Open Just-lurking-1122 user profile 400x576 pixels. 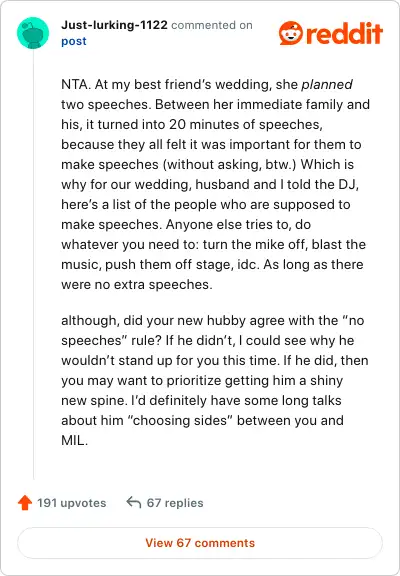coord(114,25)
